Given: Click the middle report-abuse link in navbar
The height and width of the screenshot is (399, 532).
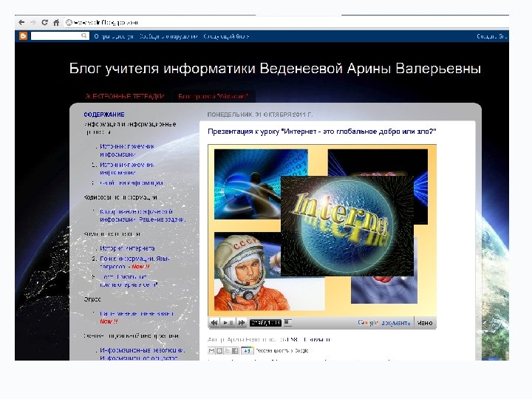Looking at the screenshot, I should click(168, 36).
